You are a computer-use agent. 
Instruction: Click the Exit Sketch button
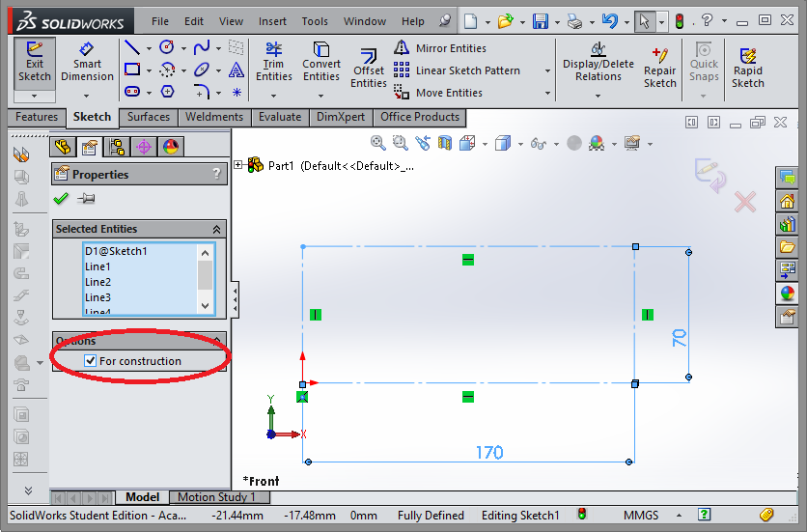coord(35,63)
